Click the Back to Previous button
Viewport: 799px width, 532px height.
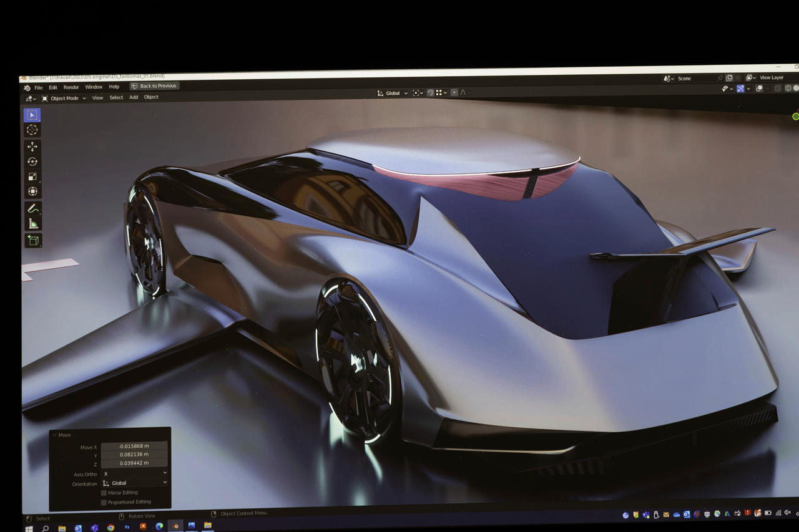click(154, 86)
